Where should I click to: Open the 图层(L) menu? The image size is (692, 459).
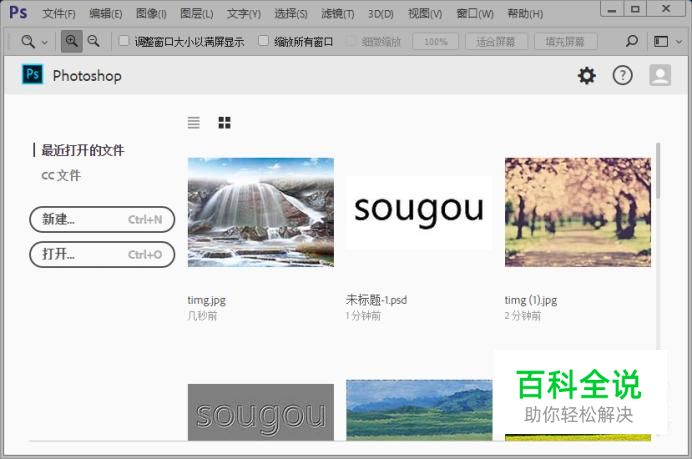click(196, 14)
